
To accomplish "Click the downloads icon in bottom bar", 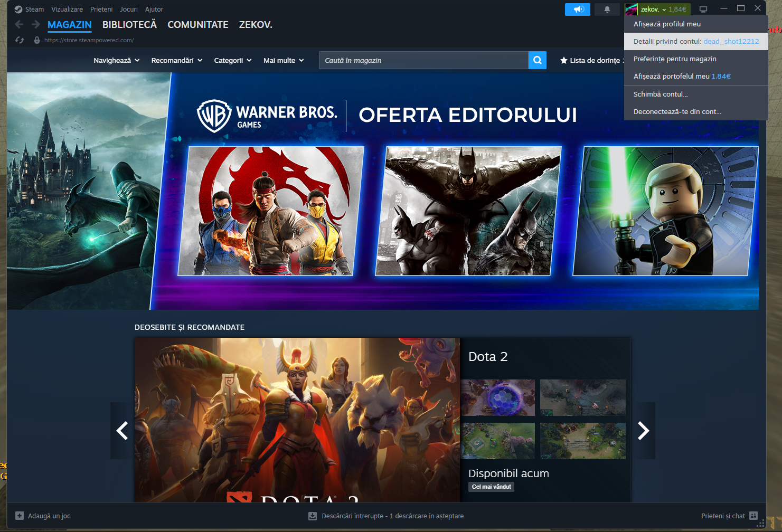I will (x=313, y=516).
